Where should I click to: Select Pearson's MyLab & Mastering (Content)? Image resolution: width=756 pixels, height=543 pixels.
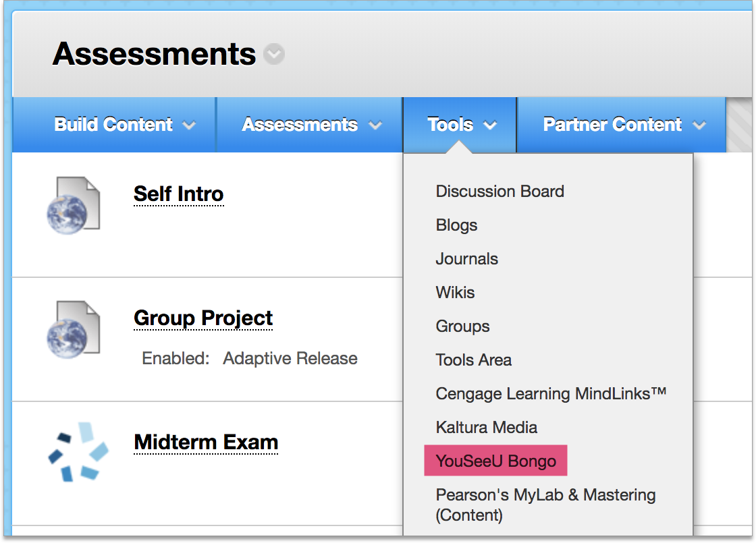pyautogui.click(x=545, y=505)
